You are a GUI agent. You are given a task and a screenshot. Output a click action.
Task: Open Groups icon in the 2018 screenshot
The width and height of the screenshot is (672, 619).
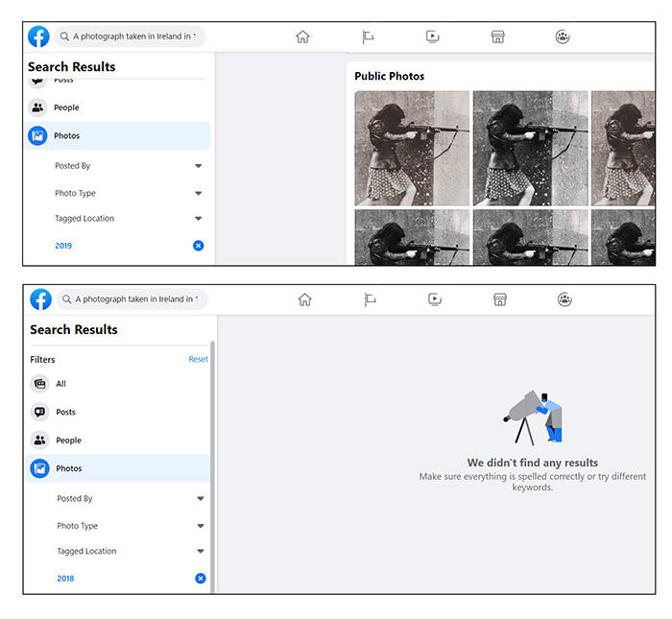coord(564,299)
